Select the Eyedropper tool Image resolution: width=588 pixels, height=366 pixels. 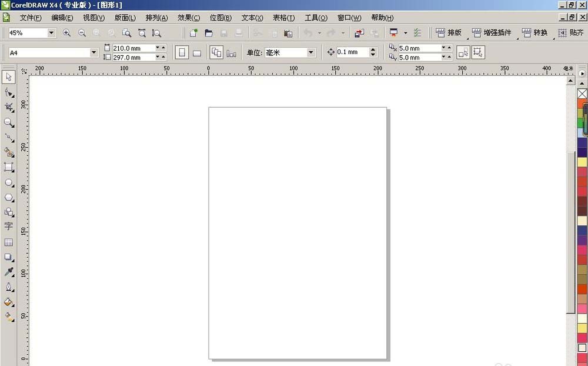point(9,272)
